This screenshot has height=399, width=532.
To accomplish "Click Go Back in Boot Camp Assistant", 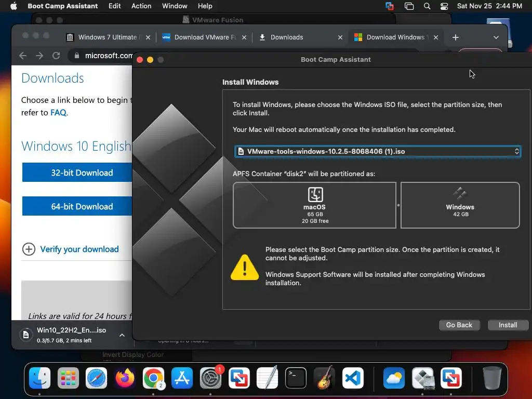I will (459, 325).
